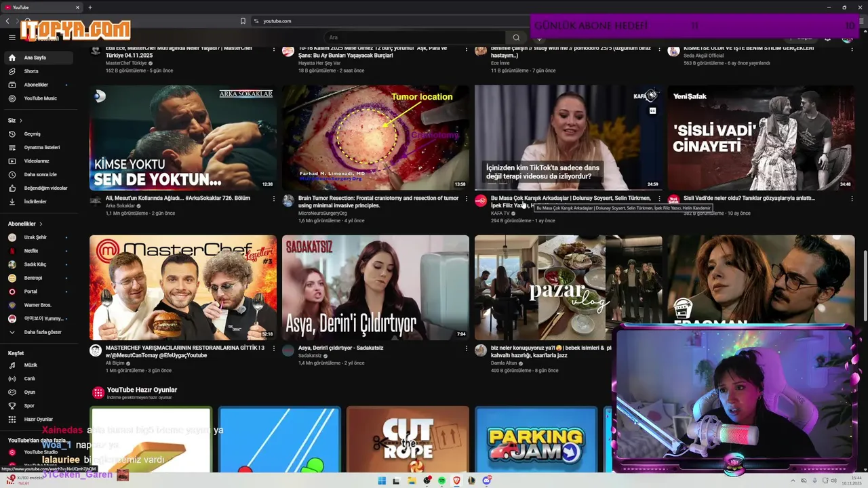
Task: Open Oyun gaming under Keşfet
Action: (x=38, y=392)
